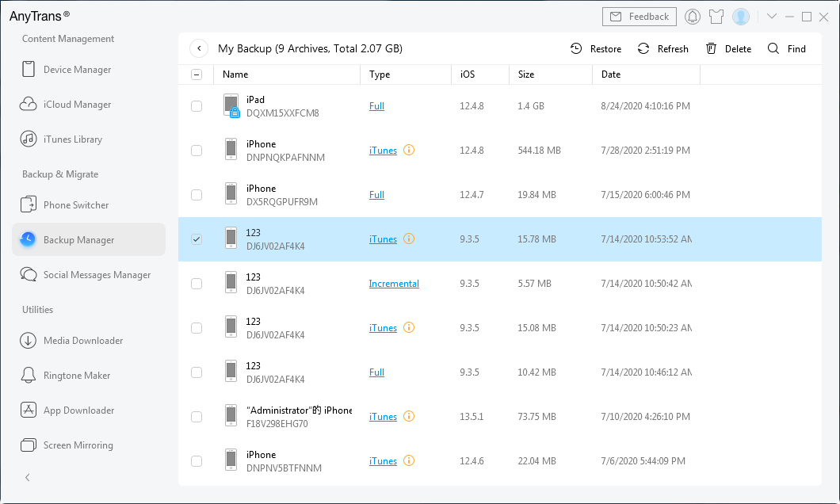840x504 pixels.
Task: Click the device icon for iPhone DNPNV5BTFNNM
Action: tap(231, 460)
